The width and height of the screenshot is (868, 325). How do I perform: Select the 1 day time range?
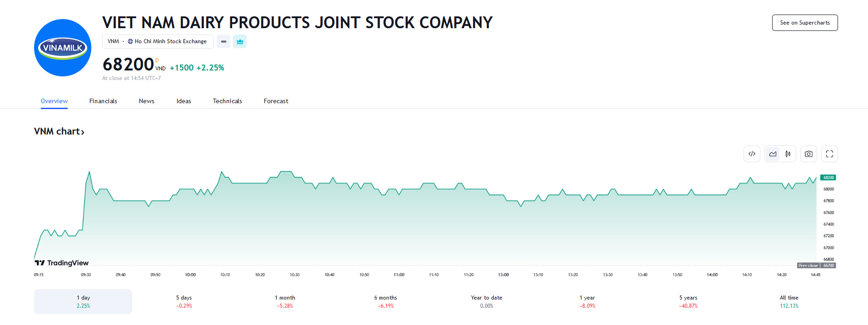83,301
